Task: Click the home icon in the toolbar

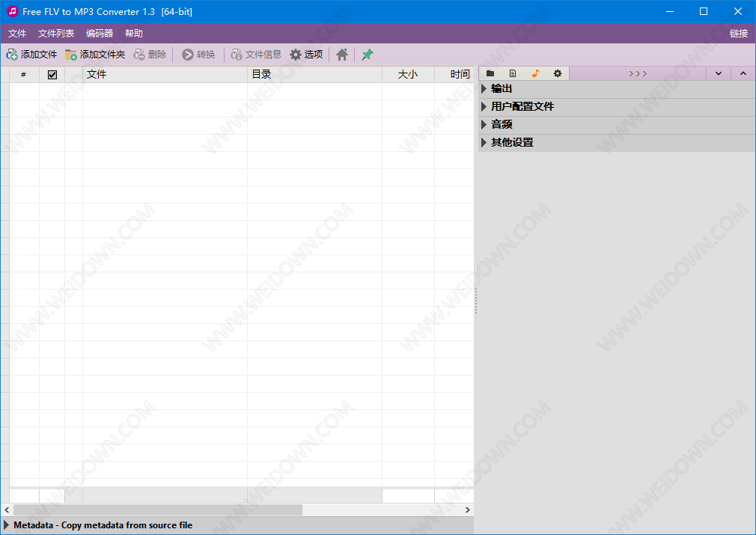Action: pyautogui.click(x=342, y=55)
